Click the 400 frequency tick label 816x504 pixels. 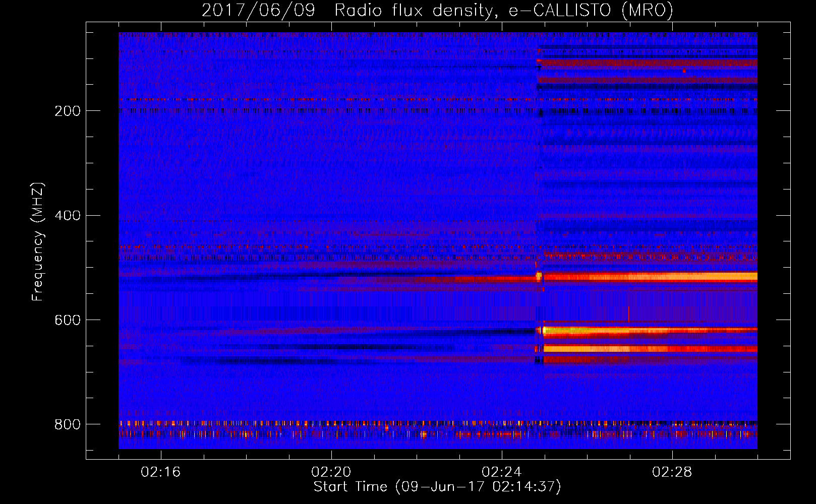click(68, 216)
